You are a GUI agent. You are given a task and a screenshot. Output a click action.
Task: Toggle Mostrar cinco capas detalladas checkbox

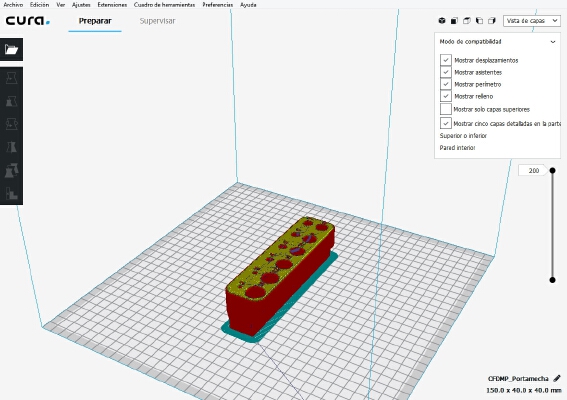[x=446, y=123]
